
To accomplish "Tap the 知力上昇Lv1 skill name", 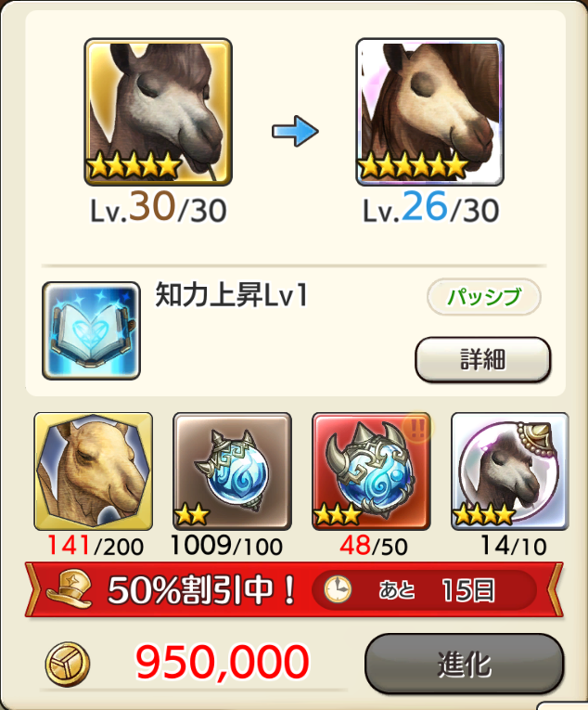I will [232, 295].
